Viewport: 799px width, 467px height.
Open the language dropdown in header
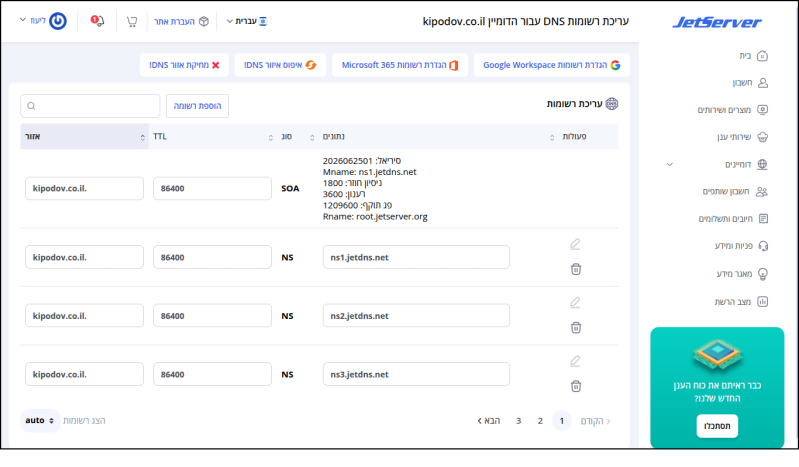[x=247, y=21]
